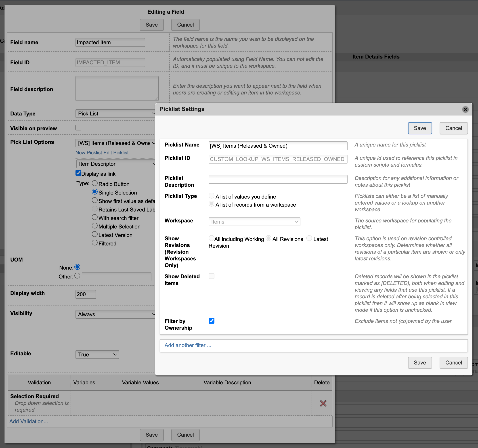Select the Other UOM radio button
Image resolution: width=478 pixels, height=448 pixels.
77,276
